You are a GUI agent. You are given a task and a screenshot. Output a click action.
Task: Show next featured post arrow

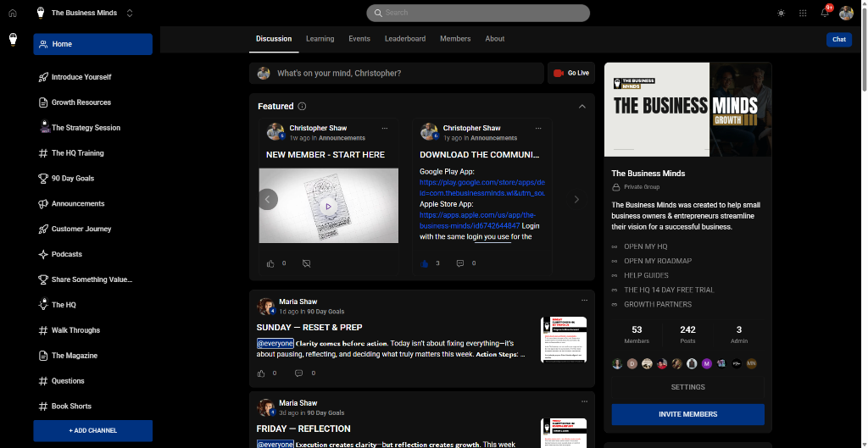pos(576,200)
